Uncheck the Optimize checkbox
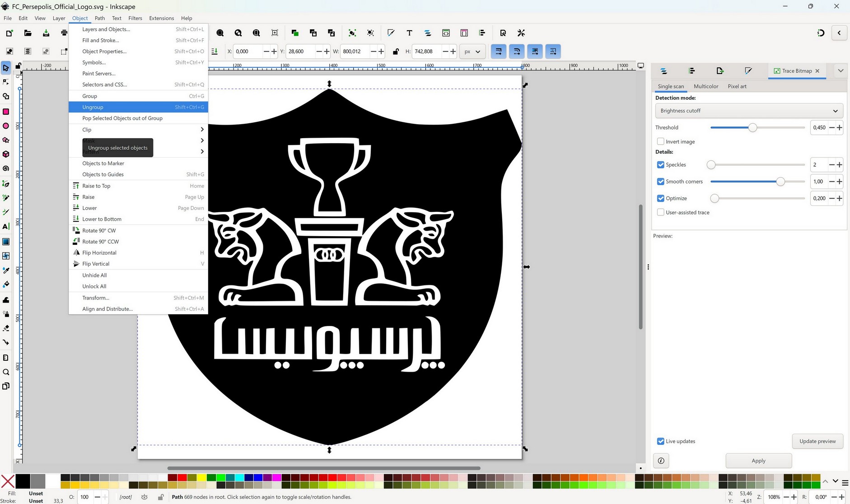This screenshot has width=850, height=504. point(661,198)
